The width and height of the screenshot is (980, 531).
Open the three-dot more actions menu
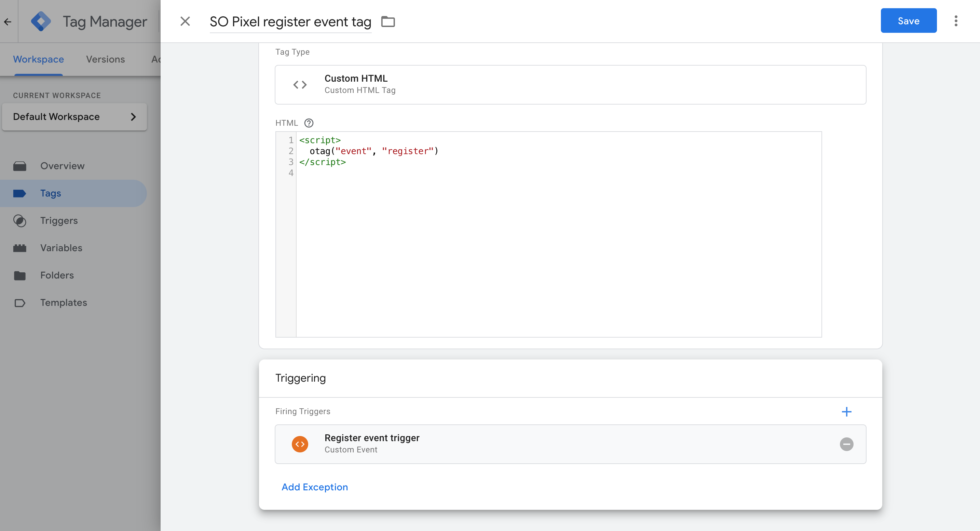(x=956, y=21)
